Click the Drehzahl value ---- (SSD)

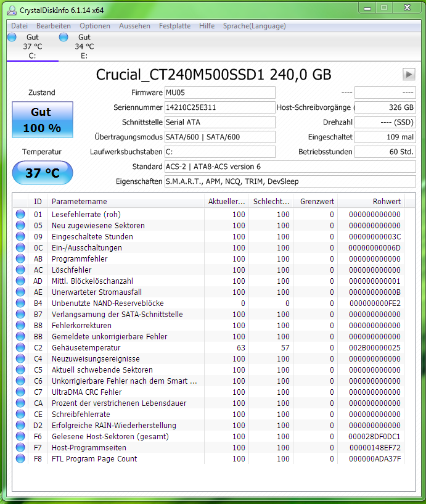point(385,122)
